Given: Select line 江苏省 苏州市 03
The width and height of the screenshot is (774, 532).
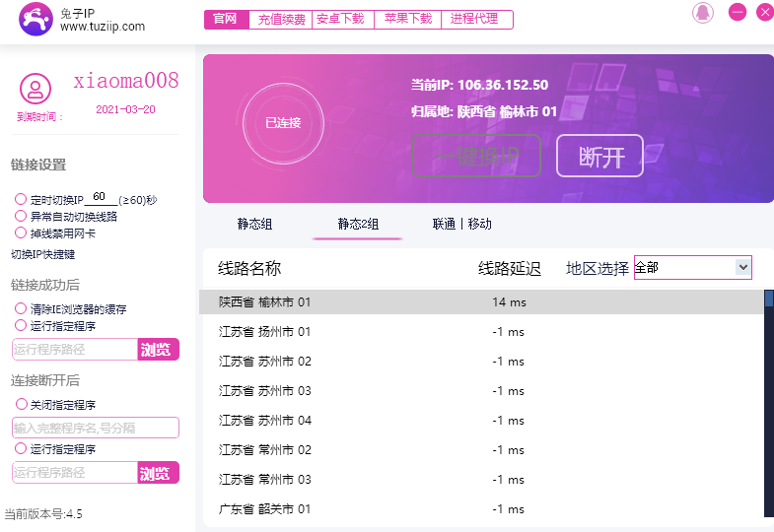Looking at the screenshot, I should pos(481,390).
